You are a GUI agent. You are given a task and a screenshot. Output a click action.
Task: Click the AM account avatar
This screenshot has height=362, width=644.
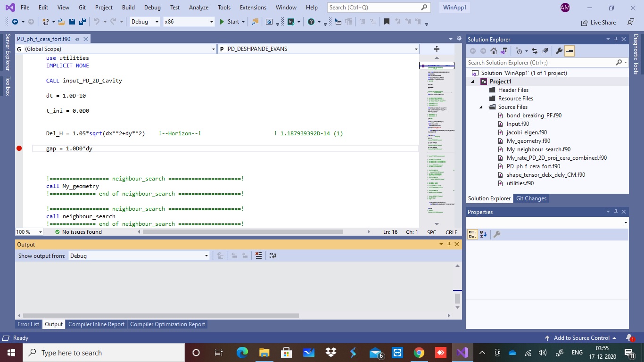tap(565, 8)
